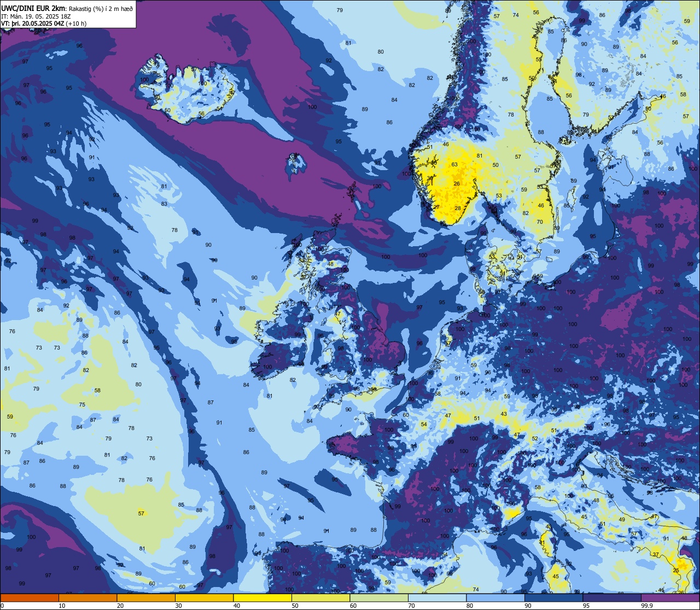
Task: Click the '28' humidity value in southern Norway
Action: [458, 208]
